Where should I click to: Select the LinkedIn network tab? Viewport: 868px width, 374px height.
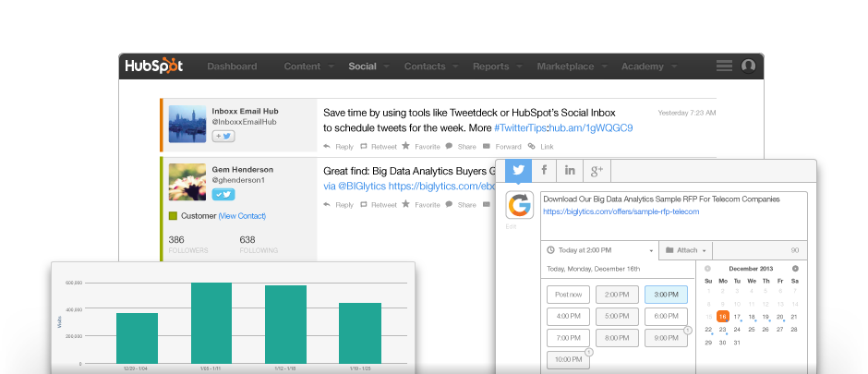tap(570, 171)
